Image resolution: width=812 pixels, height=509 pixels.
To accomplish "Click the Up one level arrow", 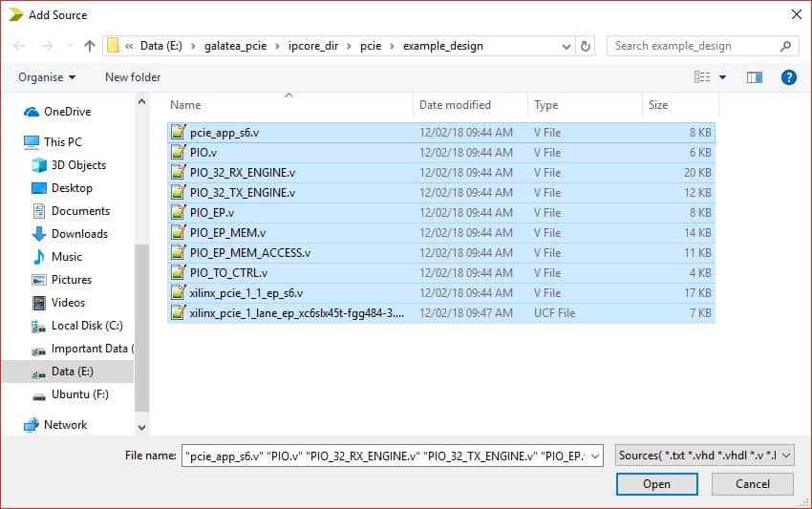I will (90, 46).
